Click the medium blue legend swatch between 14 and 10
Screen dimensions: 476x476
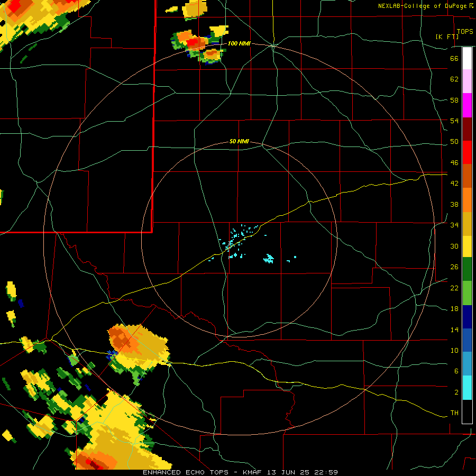click(x=467, y=340)
